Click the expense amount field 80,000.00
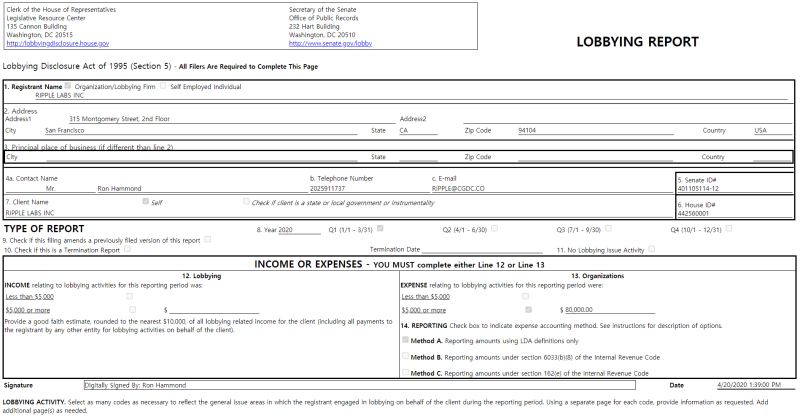800x417 pixels. pos(610,310)
